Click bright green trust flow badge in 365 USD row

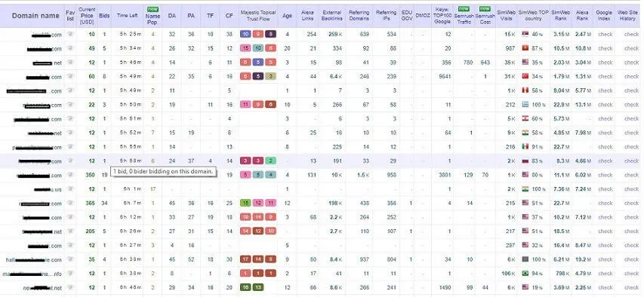click(x=245, y=203)
